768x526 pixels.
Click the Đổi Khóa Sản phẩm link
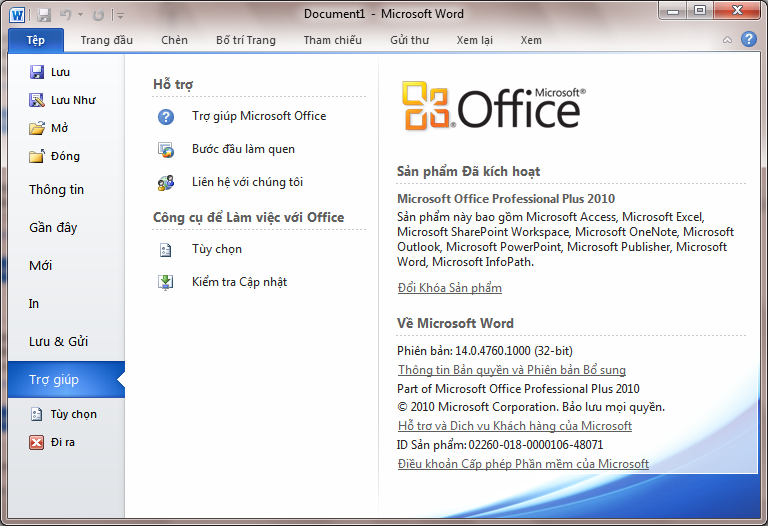(450, 287)
